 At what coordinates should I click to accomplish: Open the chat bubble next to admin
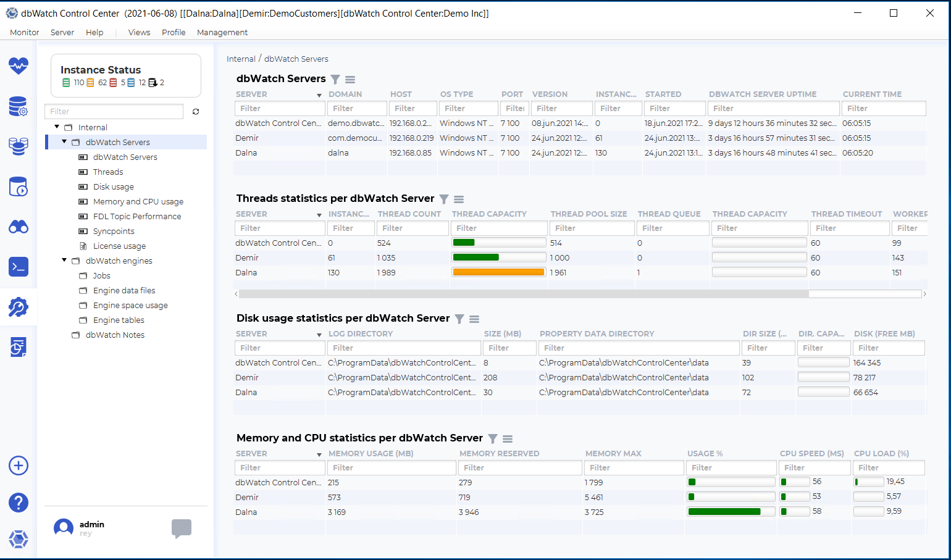pos(182,529)
